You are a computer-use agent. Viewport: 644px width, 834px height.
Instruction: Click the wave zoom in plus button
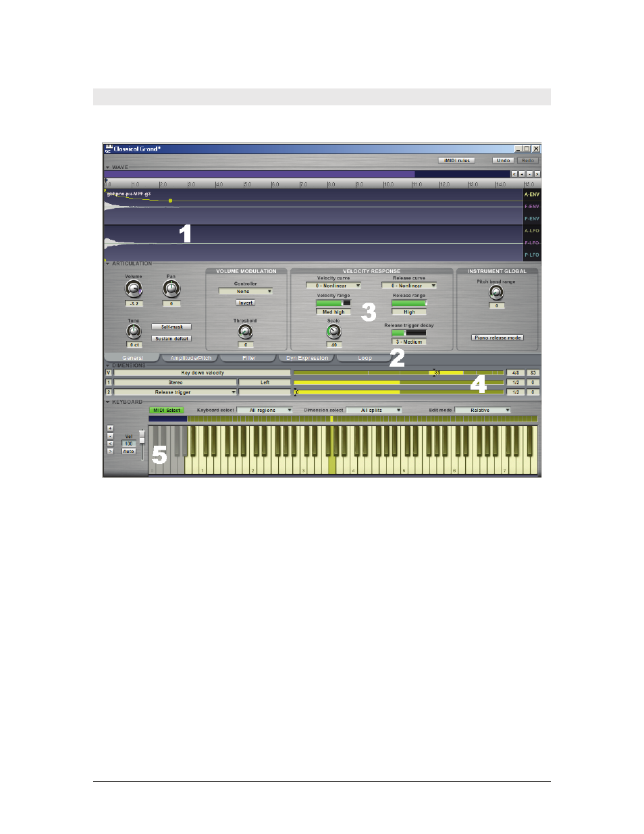click(522, 174)
